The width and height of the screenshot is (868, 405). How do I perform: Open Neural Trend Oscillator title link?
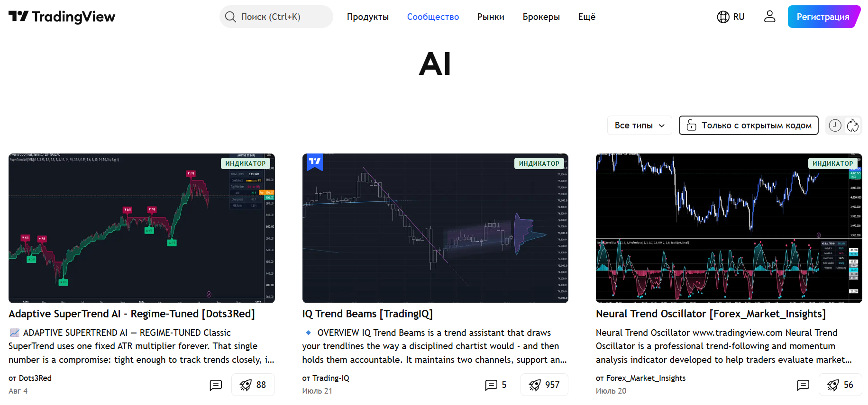click(711, 314)
